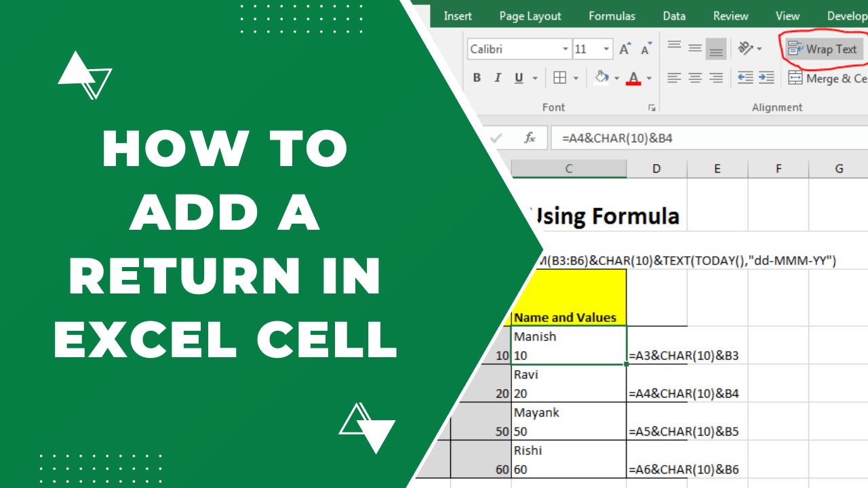This screenshot has height=488, width=868.
Task: Toggle Bottom Align in the Alignment group
Action: (715, 47)
